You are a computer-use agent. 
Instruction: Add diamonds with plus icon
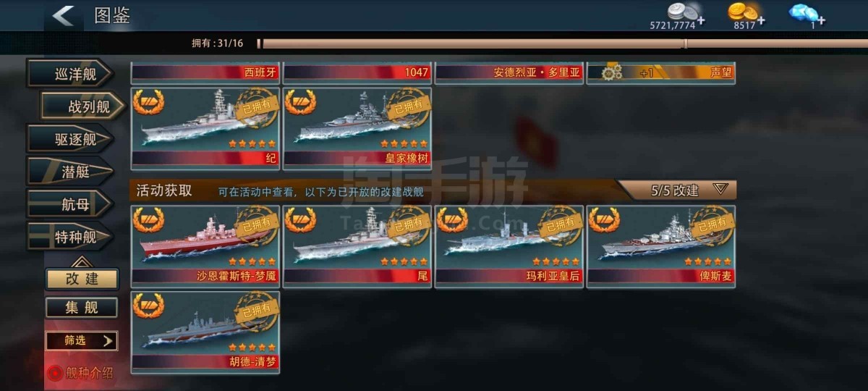pos(821,20)
